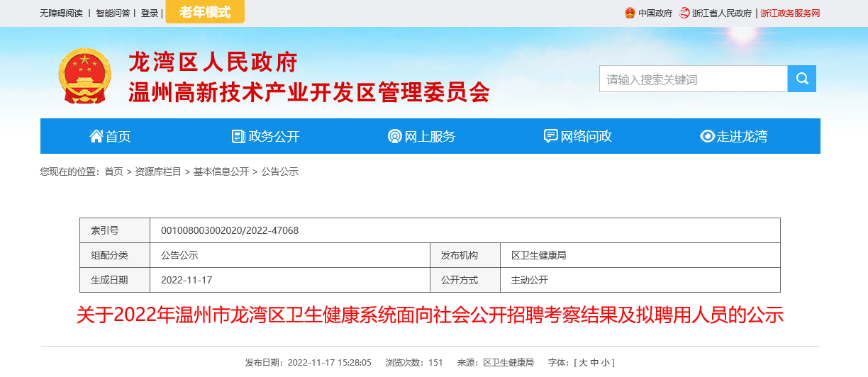
Task: Open the 首页 navigation menu
Action: [x=111, y=136]
